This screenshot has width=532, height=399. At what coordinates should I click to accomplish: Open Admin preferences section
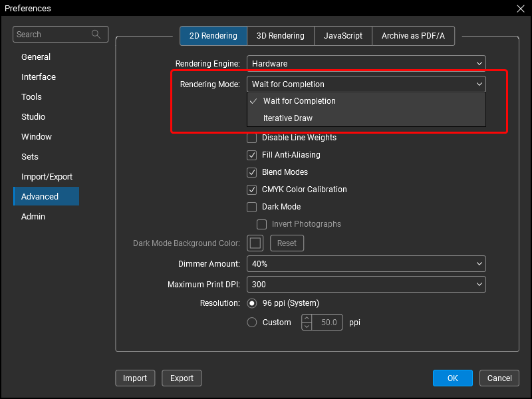point(33,217)
